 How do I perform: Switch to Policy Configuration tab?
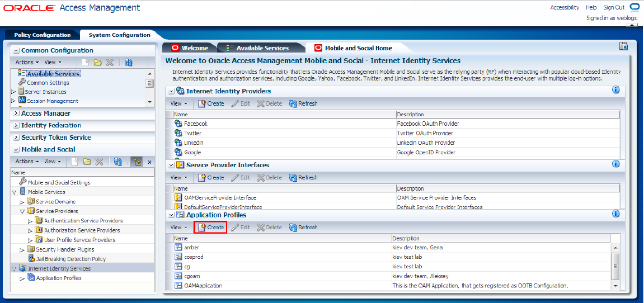(43, 35)
